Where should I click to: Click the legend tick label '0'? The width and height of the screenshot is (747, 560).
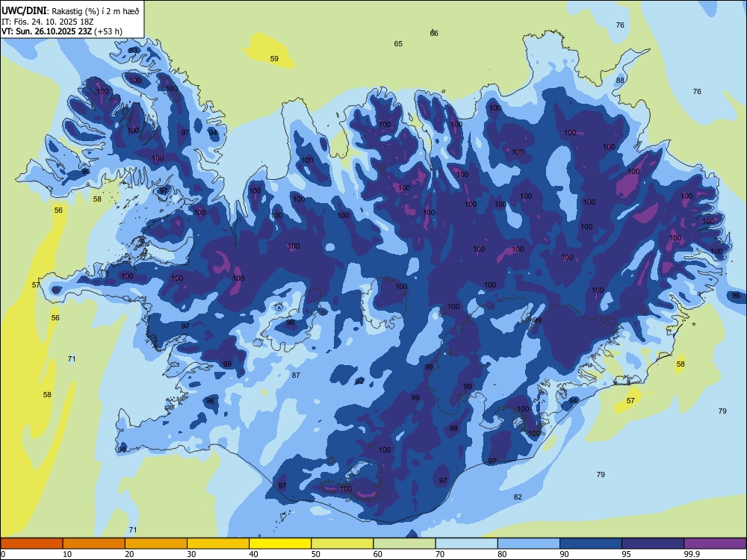click(x=3, y=554)
